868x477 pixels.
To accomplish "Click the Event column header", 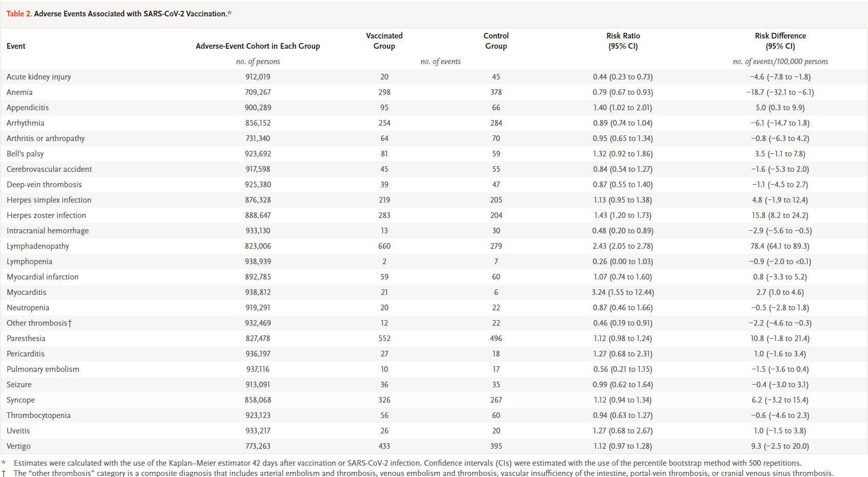I will coord(16,46).
